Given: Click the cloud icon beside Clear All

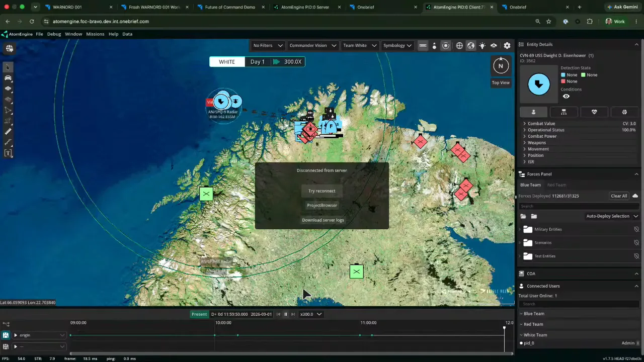Looking at the screenshot, I should point(635,196).
